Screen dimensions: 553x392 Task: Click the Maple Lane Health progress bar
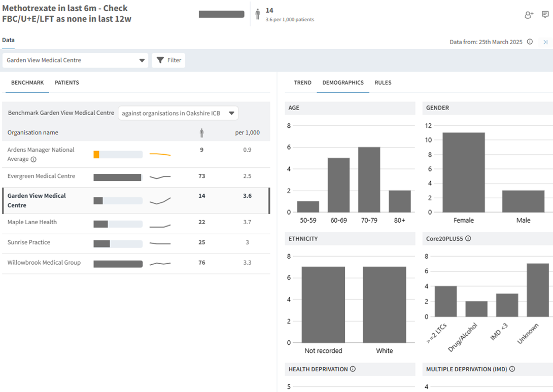(118, 224)
